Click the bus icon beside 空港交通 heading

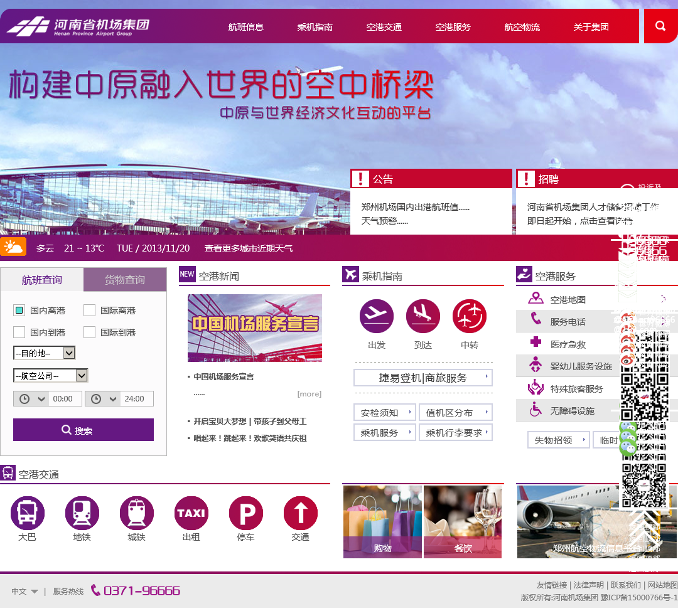click(8, 473)
